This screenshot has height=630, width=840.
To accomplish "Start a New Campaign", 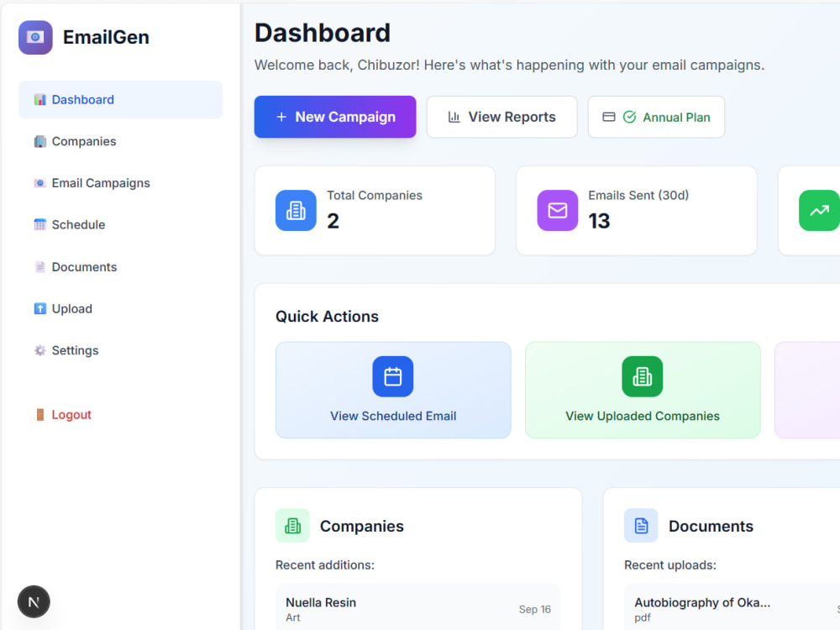I will [x=335, y=117].
